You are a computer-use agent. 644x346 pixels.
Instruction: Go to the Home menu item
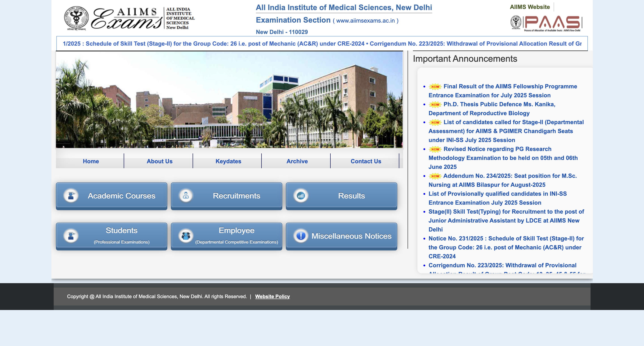(x=91, y=161)
